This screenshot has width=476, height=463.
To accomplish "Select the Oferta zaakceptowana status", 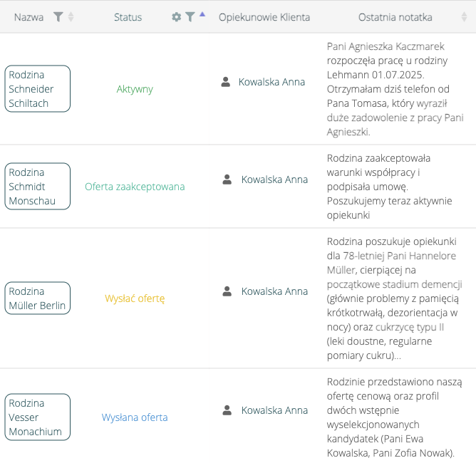I will tap(135, 187).
